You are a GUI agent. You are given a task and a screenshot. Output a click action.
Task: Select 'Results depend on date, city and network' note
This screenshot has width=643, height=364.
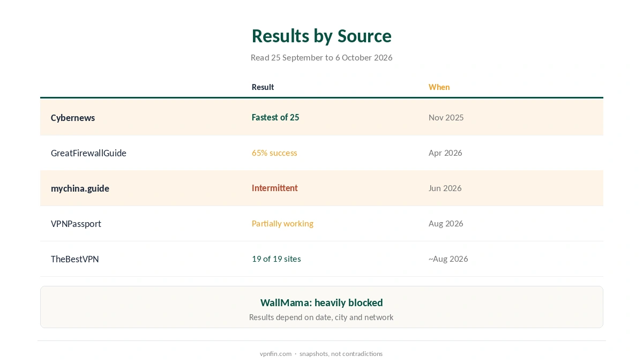(322, 317)
